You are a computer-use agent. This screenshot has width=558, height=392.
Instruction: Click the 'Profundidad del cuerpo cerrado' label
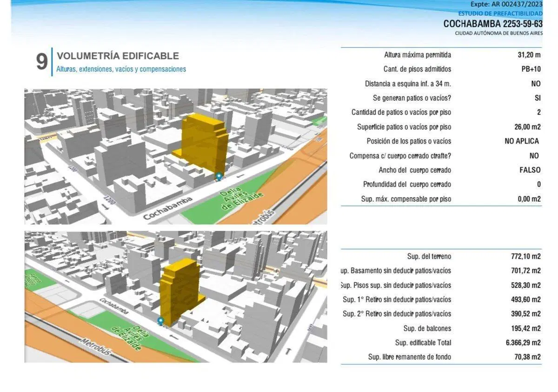[407, 184]
